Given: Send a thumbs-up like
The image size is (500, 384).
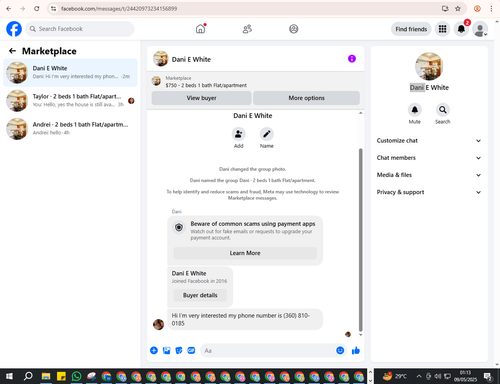Looking at the screenshot, I should click(356, 350).
